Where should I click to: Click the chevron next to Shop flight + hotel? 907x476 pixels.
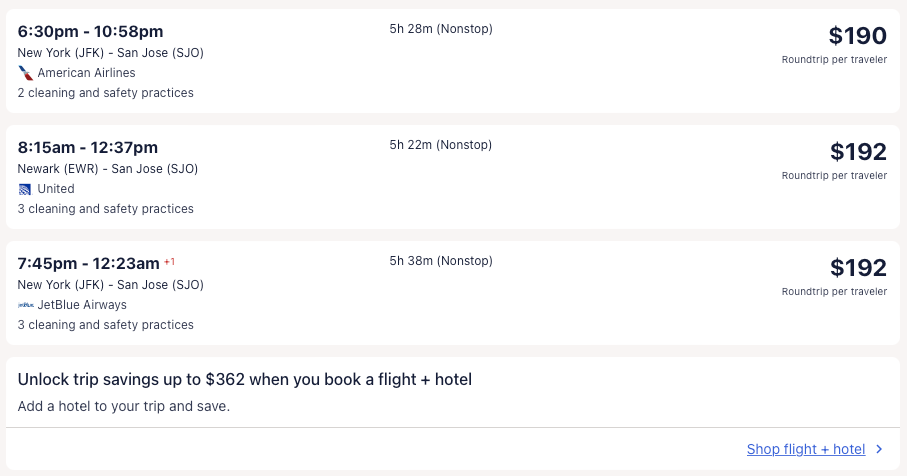click(x=879, y=450)
